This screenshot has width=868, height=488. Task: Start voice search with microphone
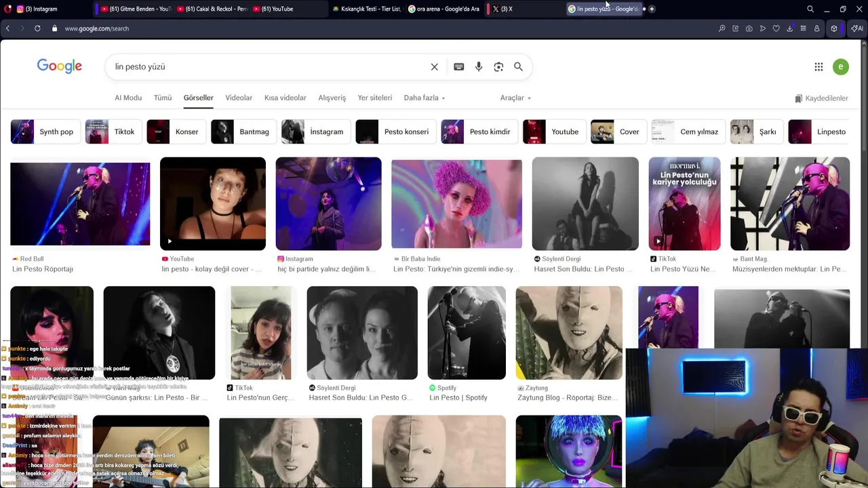tap(479, 67)
